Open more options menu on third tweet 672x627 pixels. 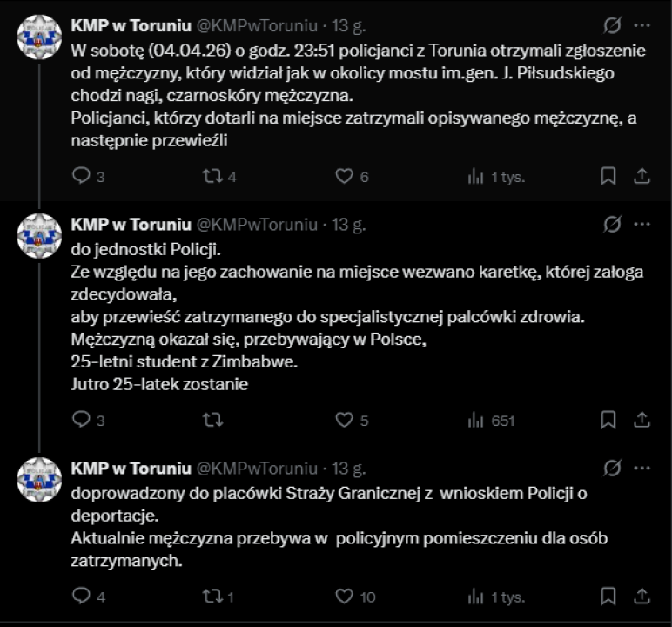[x=642, y=469]
